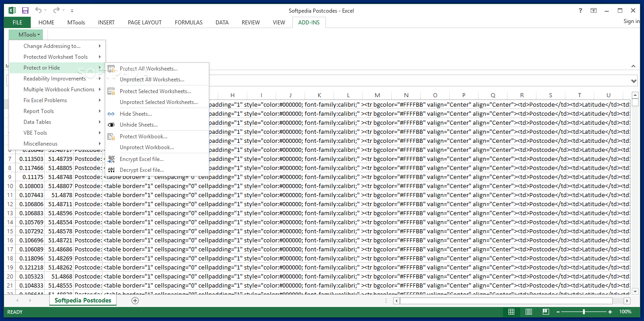Choose Unprotect All Worksheets

point(157,80)
